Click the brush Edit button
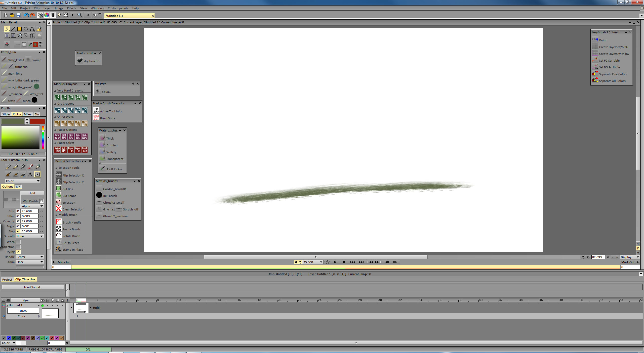Image resolution: width=644 pixels, height=353 pixels. pos(32,193)
